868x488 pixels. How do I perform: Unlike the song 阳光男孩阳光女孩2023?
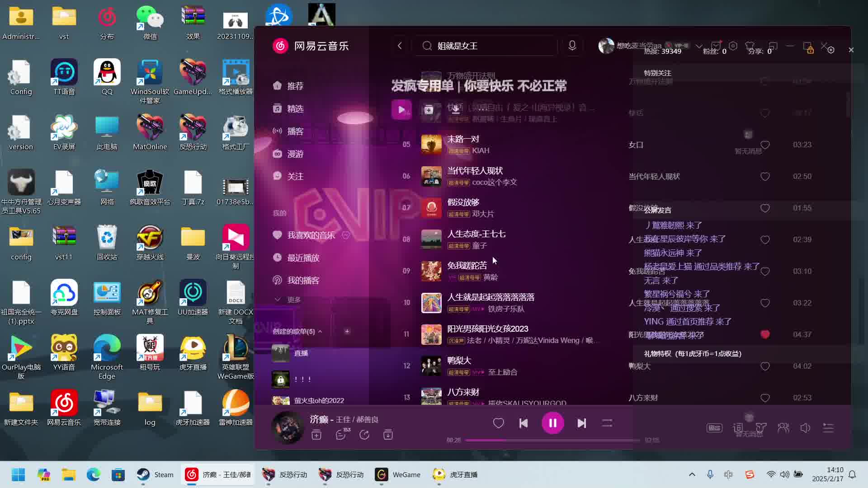click(765, 334)
